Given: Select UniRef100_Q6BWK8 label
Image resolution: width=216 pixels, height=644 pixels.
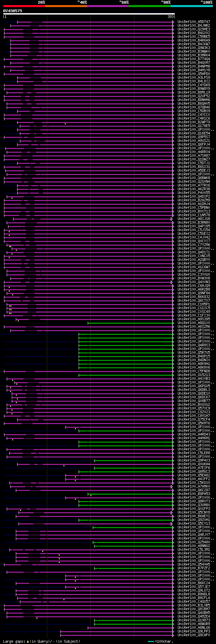Looking at the screenshot, I should tap(194, 178).
